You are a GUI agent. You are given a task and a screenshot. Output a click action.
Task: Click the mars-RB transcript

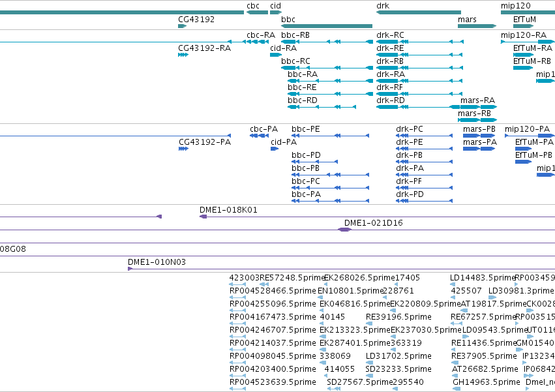[x=477, y=120]
